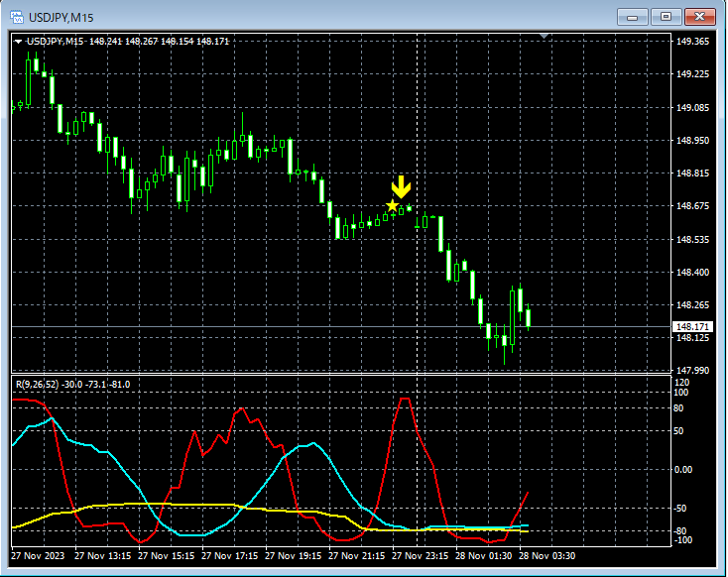Image resolution: width=728 pixels, height=577 pixels.
Task: Click the current price label 148.171
Action: coord(689,327)
